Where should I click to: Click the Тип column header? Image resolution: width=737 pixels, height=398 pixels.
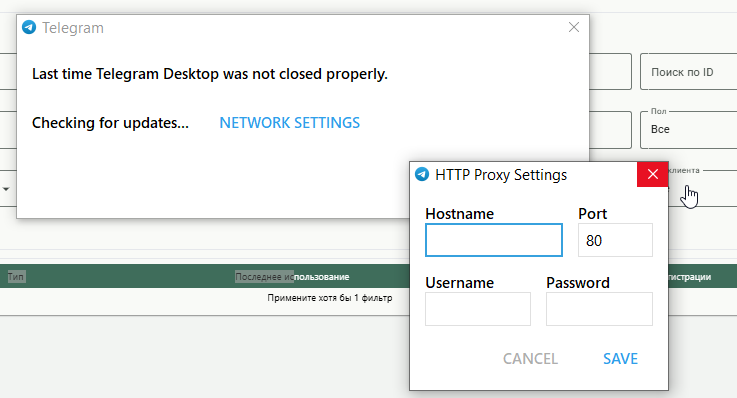[16, 277]
